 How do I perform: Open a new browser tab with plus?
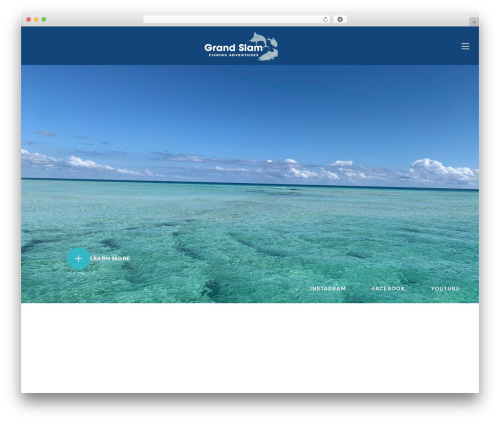(x=474, y=22)
